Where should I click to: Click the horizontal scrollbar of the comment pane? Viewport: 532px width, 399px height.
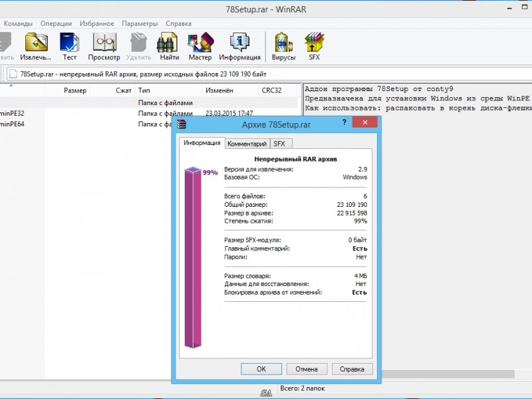448,374
